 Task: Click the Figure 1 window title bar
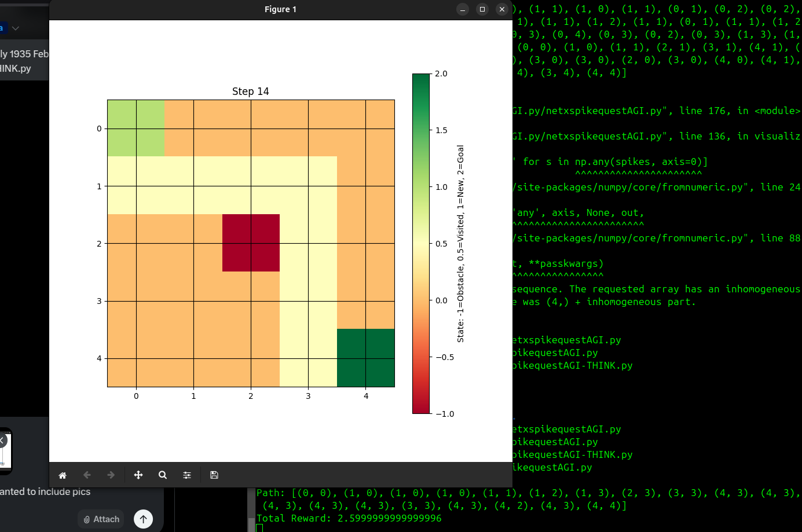[x=280, y=9]
